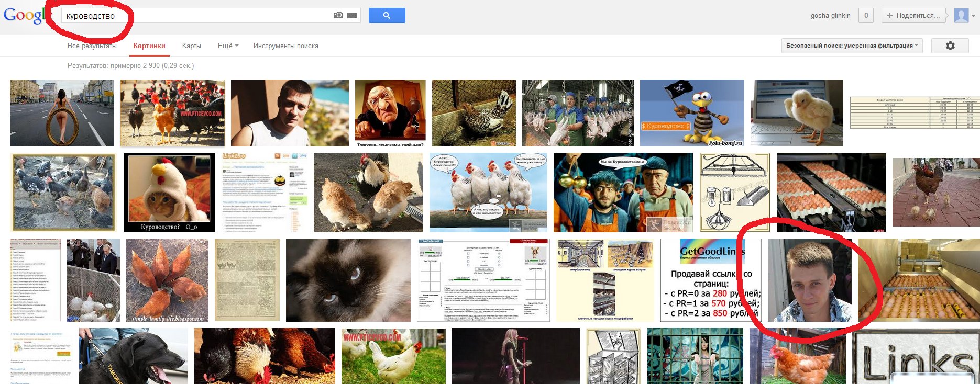
Task: Open the profile avatar picture
Action: coord(961,15)
